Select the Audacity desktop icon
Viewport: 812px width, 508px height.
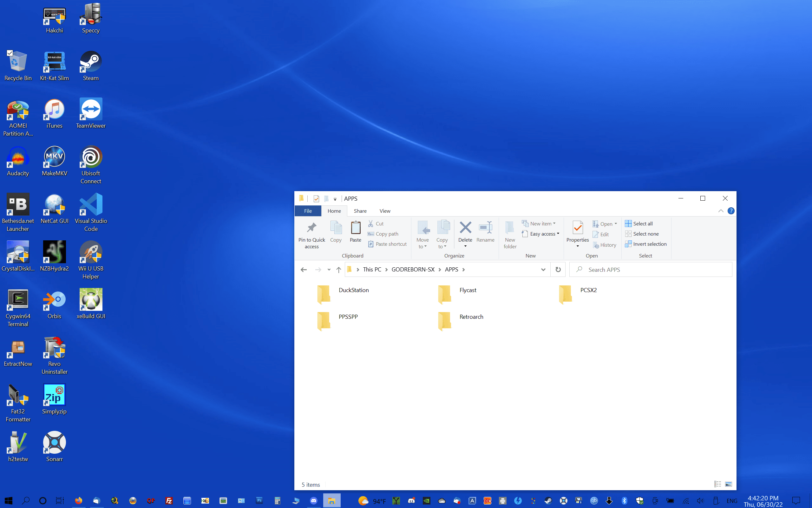coord(18,161)
